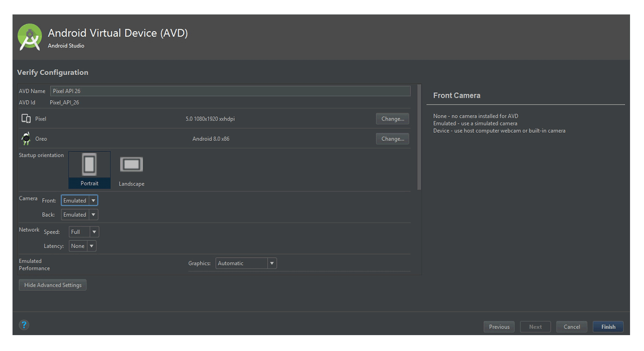
Task: Click the Pixel device hardware icon
Action: 26,118
